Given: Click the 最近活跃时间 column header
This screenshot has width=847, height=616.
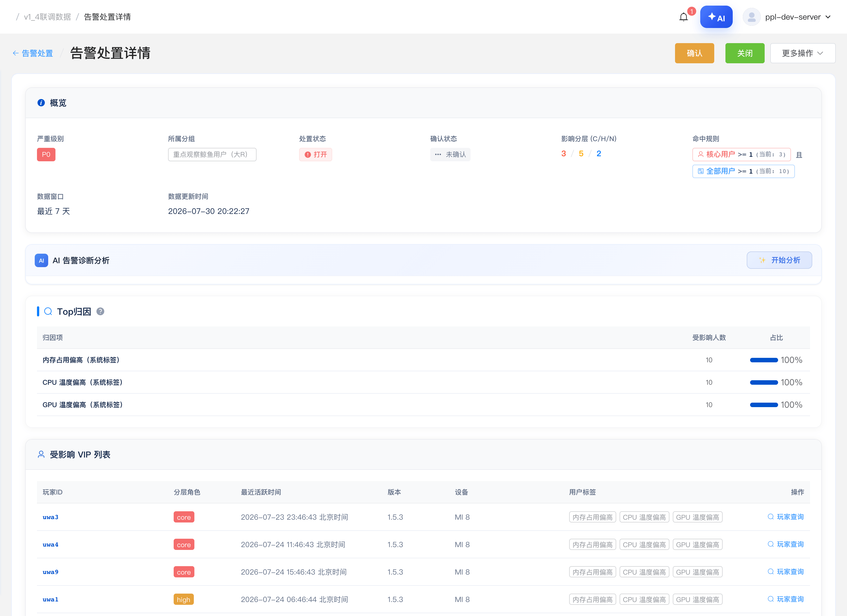Looking at the screenshot, I should (x=261, y=492).
